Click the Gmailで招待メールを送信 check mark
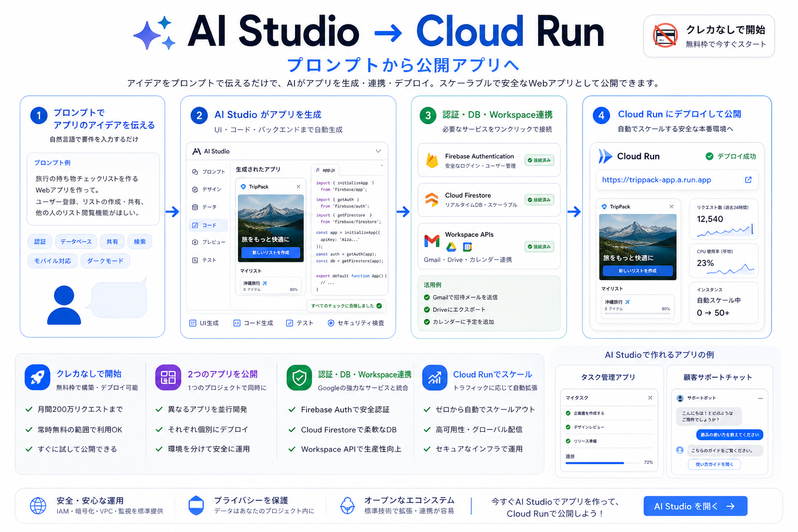Image resolution: width=798 pixels, height=532 pixels. pyautogui.click(x=427, y=297)
